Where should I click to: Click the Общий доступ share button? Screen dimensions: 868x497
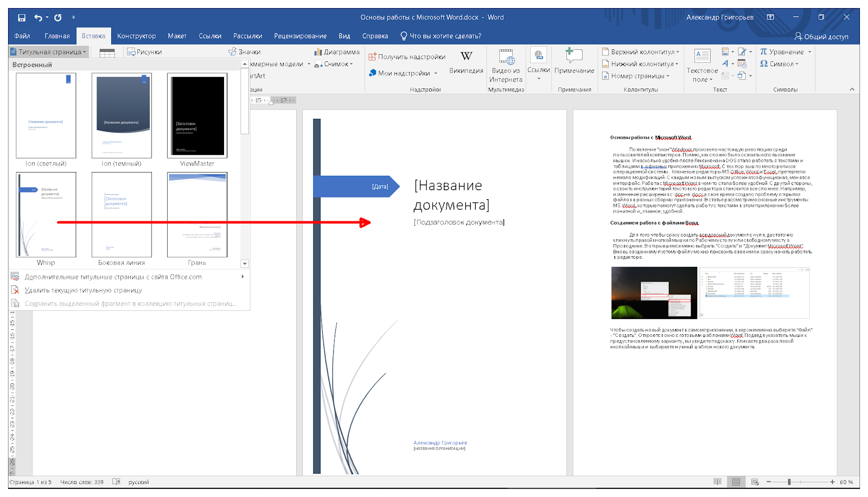click(821, 36)
